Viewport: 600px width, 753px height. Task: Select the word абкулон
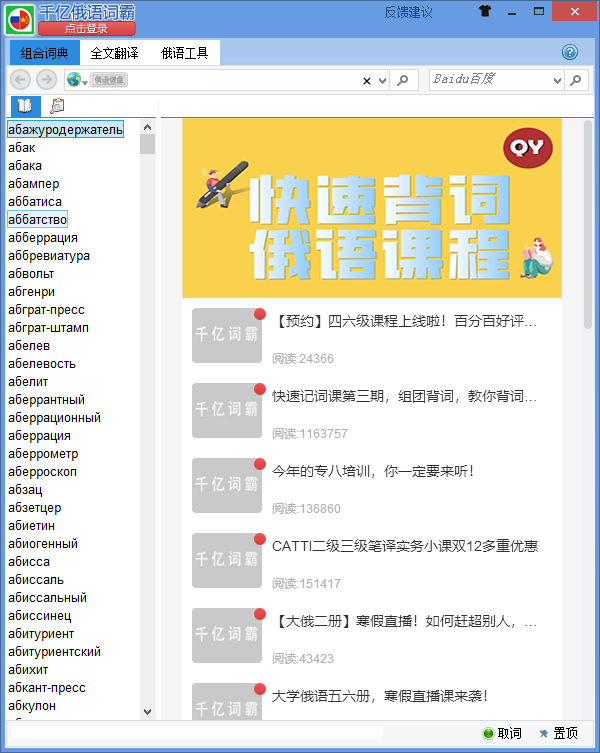point(32,705)
